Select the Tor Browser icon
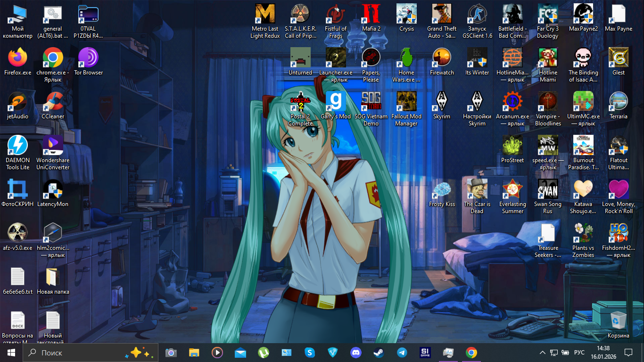Viewport: 644px width, 362px height. (88, 62)
